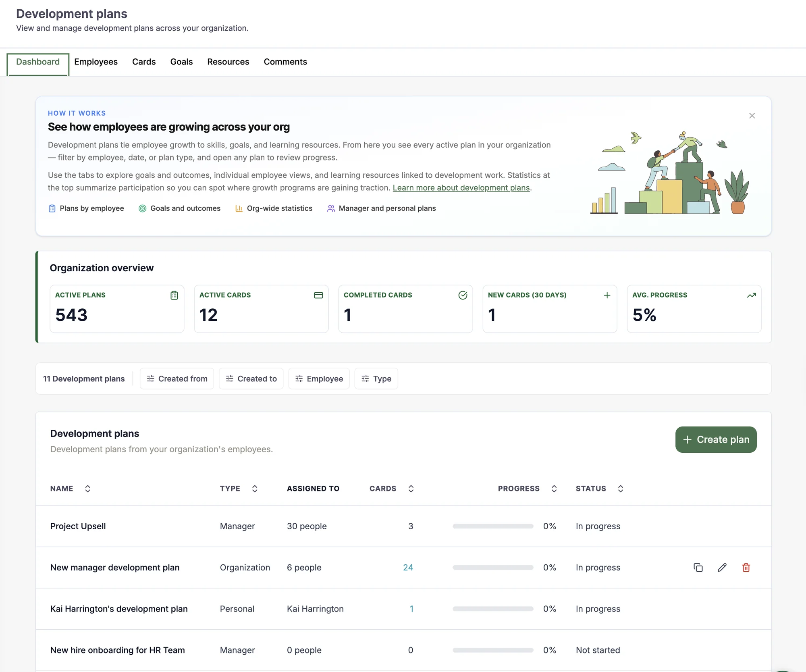
Task: Follow Learn more about development plans link
Action: click(461, 188)
